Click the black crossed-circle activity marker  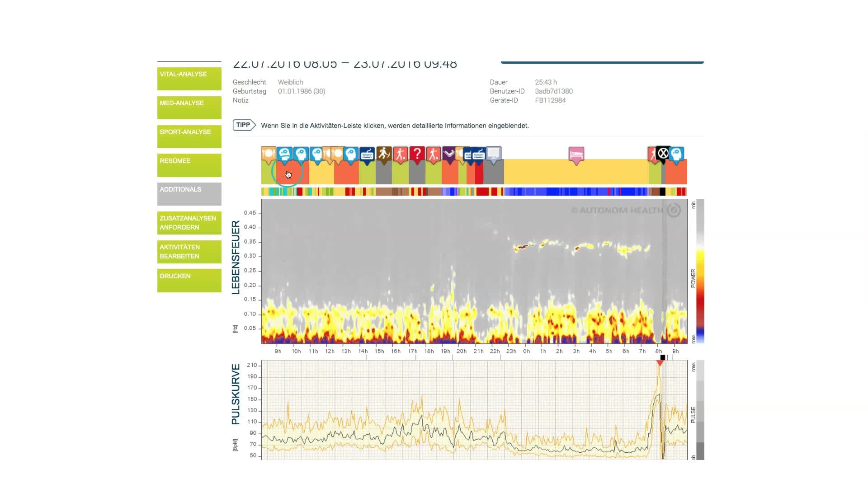click(663, 154)
